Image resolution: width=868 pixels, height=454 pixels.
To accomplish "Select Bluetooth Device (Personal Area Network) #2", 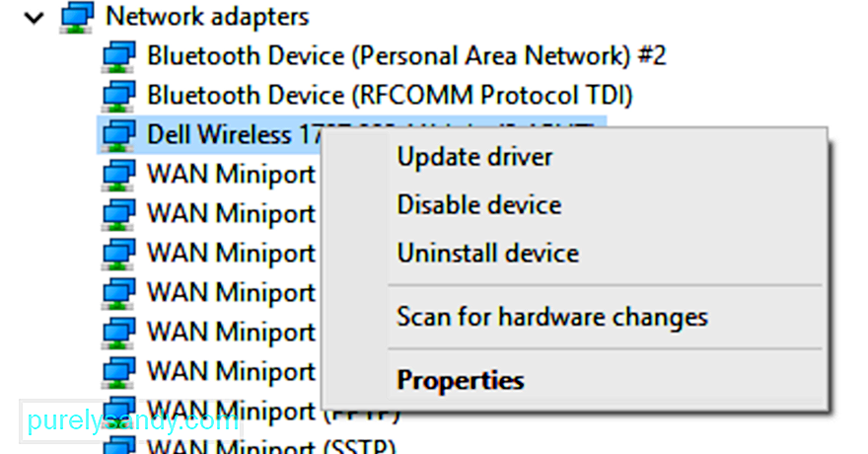I will point(406,56).
